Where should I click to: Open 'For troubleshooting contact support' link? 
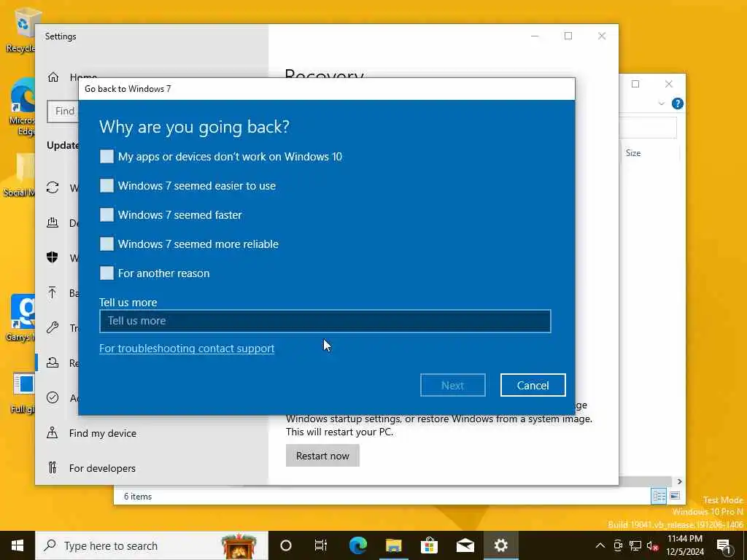pos(187,348)
